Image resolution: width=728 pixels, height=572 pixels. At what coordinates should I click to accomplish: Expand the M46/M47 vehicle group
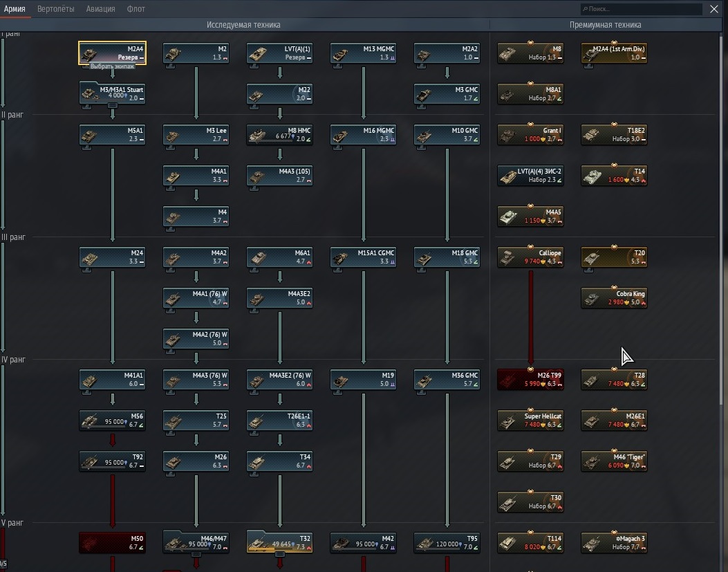(196, 554)
